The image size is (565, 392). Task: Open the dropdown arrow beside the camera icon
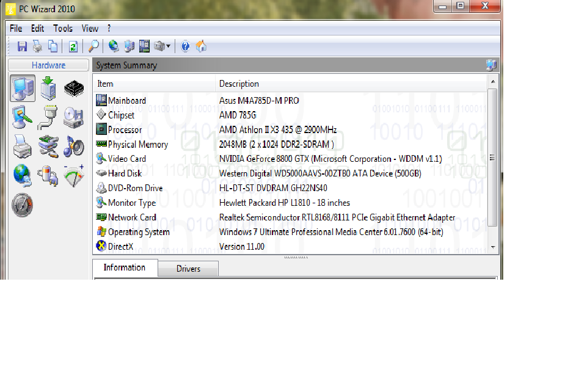(x=168, y=46)
